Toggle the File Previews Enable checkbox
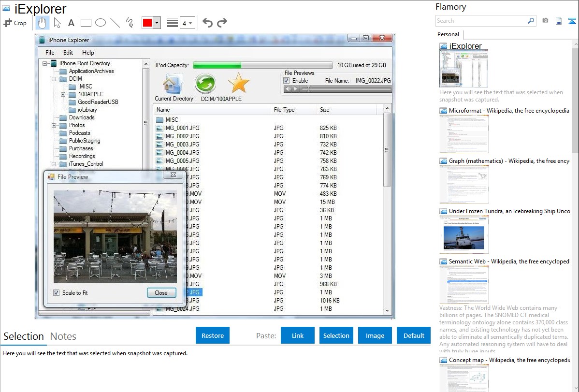Image resolution: width=579 pixels, height=392 pixels. point(287,81)
